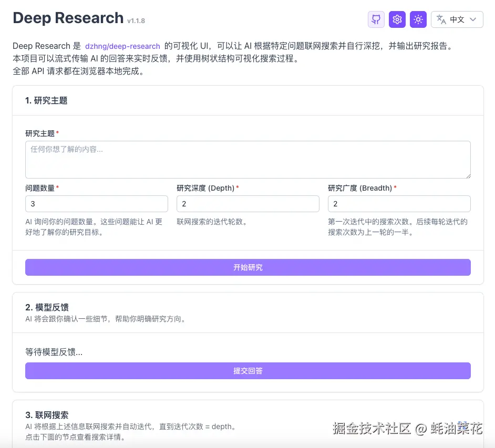Select the translate icon in the language selector
This screenshot has width=495, height=448.
441,19
